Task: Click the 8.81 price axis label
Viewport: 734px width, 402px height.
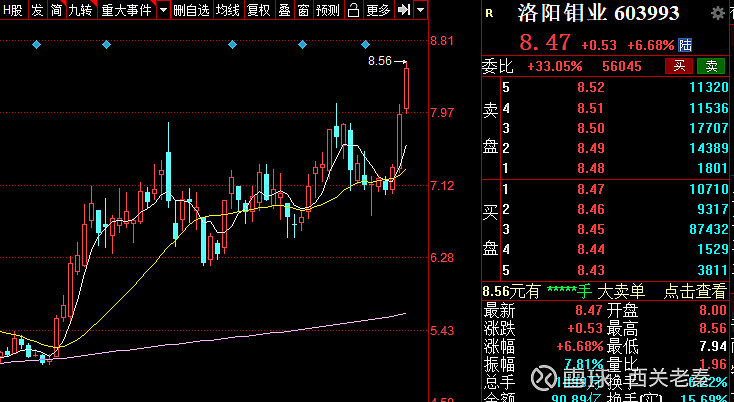Action: coord(442,41)
